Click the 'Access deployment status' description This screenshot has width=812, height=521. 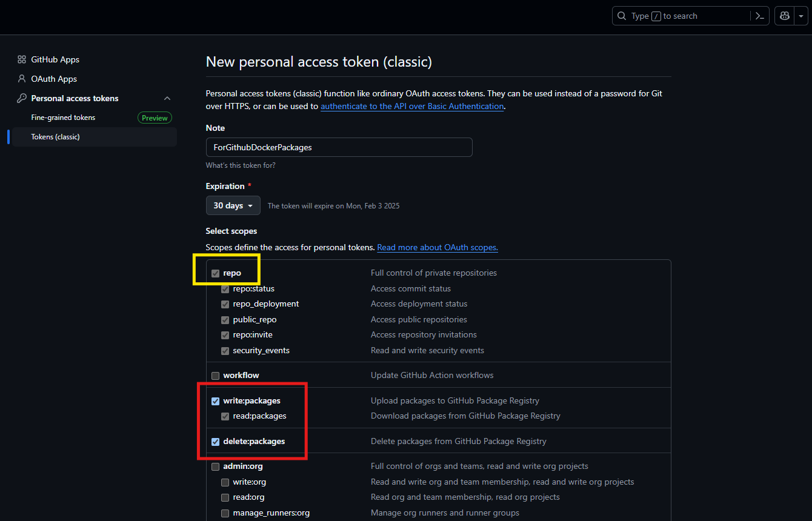(419, 304)
